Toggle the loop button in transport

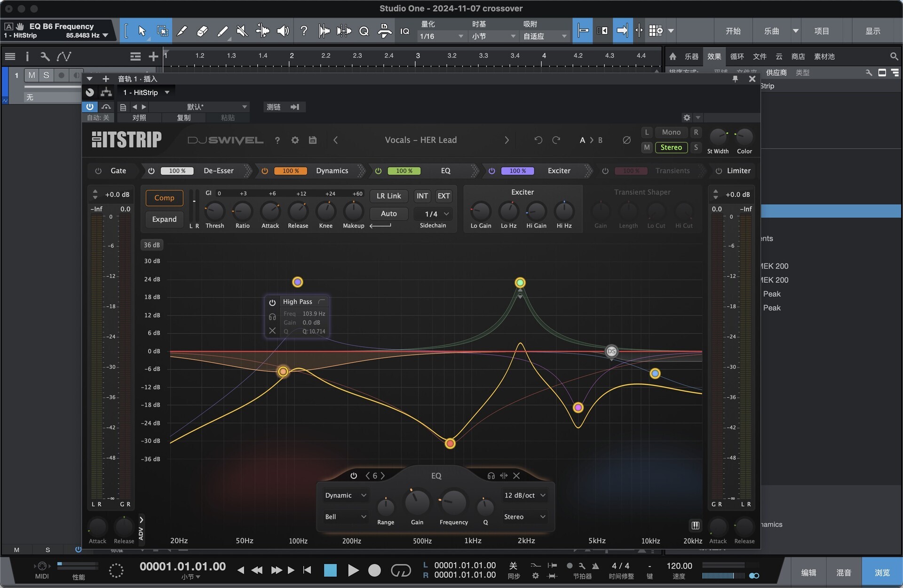pos(401,571)
